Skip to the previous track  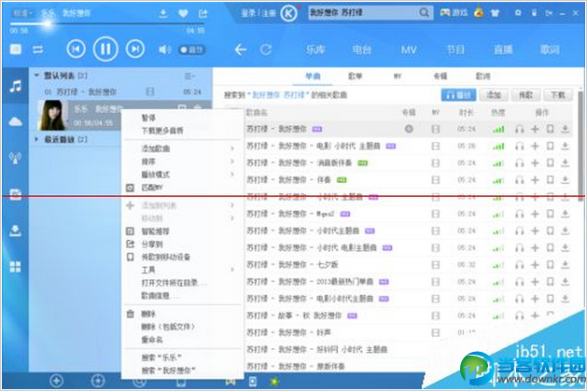(76, 49)
